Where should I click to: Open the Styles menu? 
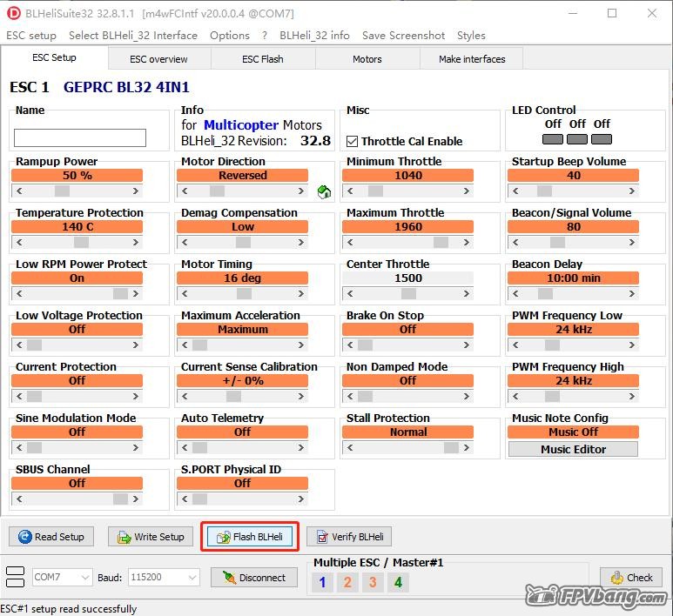click(x=471, y=35)
